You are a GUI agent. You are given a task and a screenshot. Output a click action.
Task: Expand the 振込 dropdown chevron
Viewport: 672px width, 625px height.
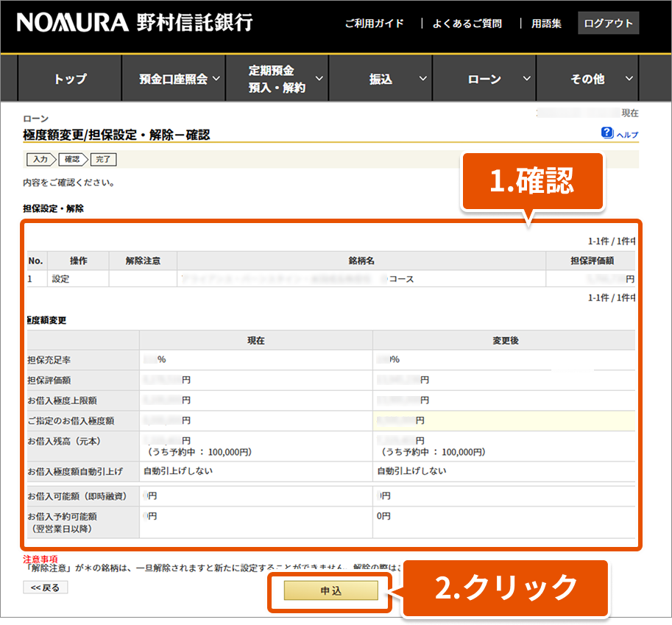point(423,78)
